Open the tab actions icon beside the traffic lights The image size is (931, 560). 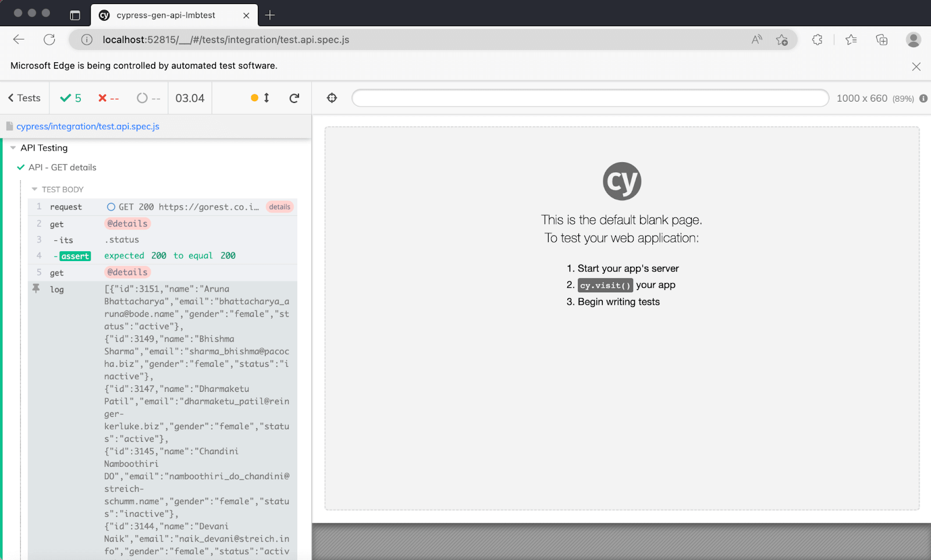[x=75, y=15]
